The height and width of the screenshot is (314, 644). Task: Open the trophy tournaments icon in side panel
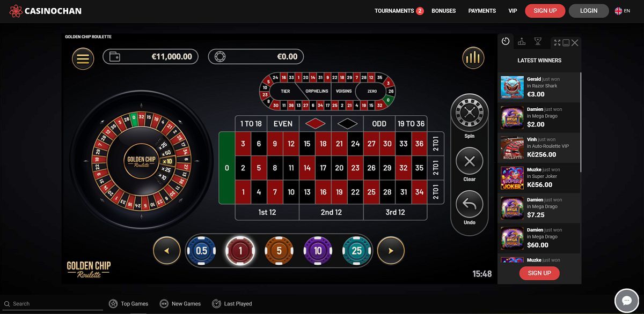538,42
